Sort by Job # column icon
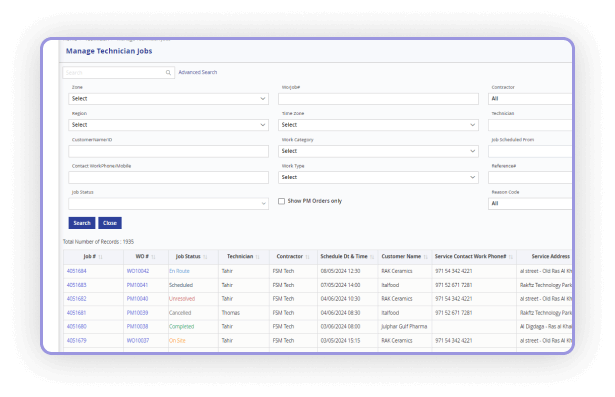This screenshot has width=615, height=397. pyautogui.click(x=100, y=257)
